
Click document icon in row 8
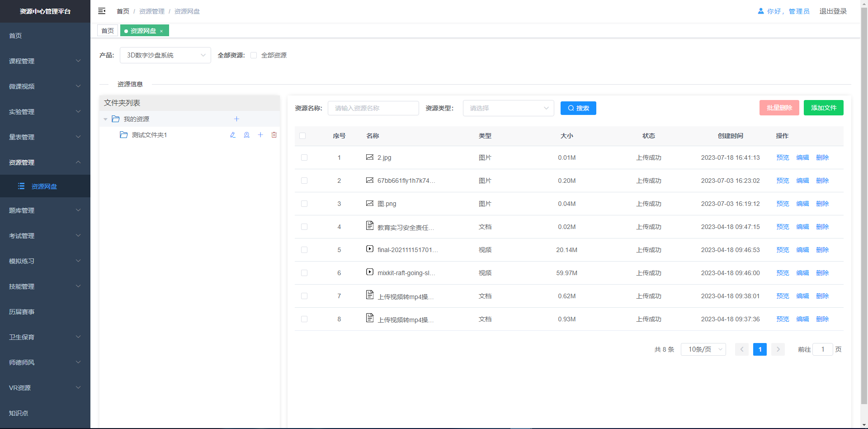(370, 318)
